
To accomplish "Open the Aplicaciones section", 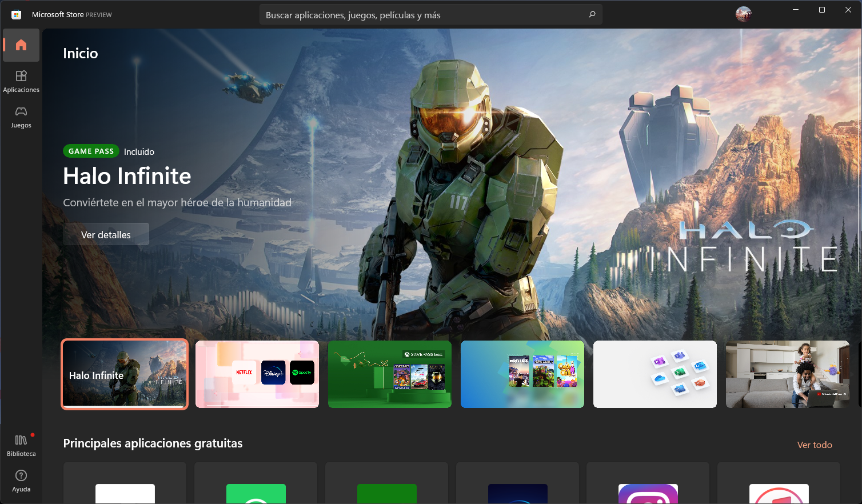I will pos(21,81).
